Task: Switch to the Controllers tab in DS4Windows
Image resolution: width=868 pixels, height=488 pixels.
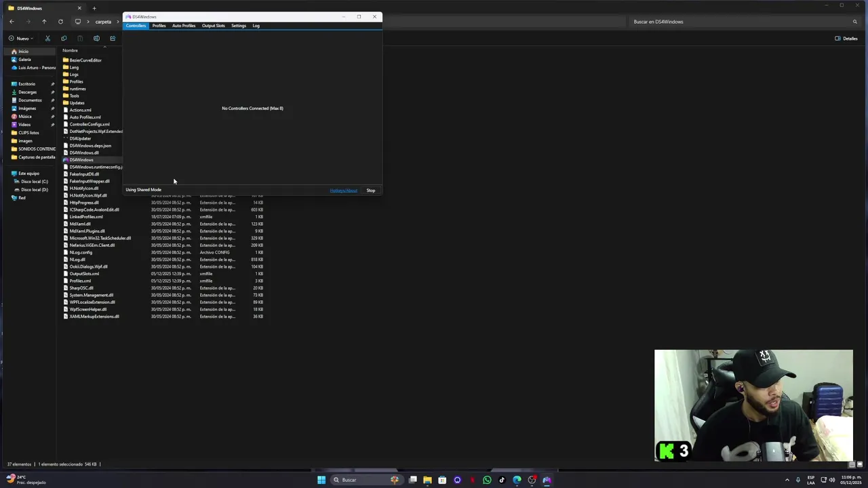Action: (x=136, y=26)
